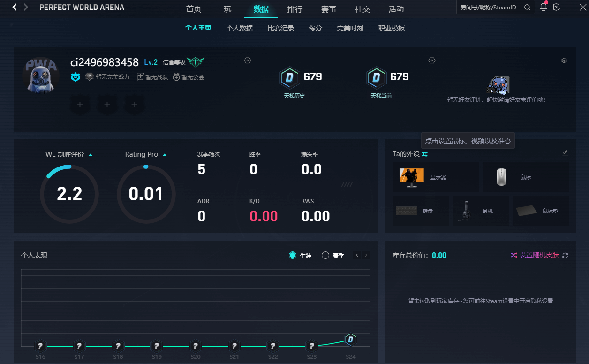Click the 设置随机皮肤 link
The image size is (589, 364).
pyautogui.click(x=539, y=255)
